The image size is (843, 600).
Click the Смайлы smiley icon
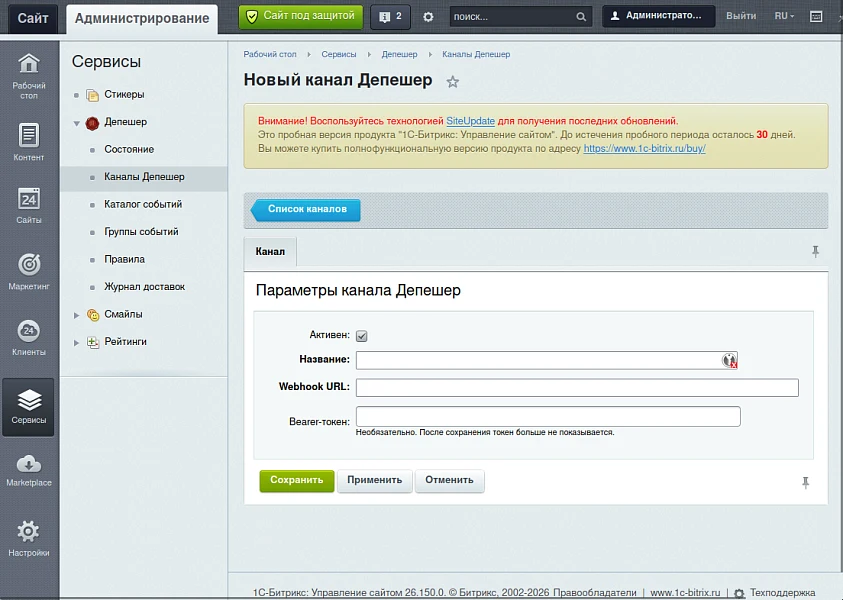93,315
